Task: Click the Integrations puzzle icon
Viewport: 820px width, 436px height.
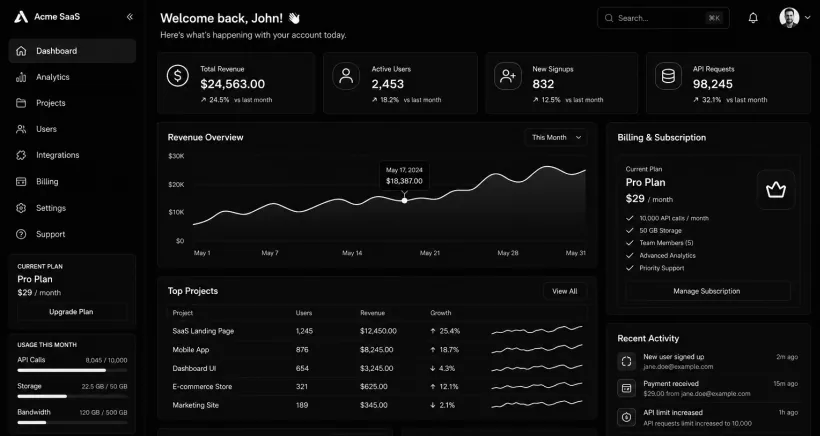Action: [x=21, y=155]
